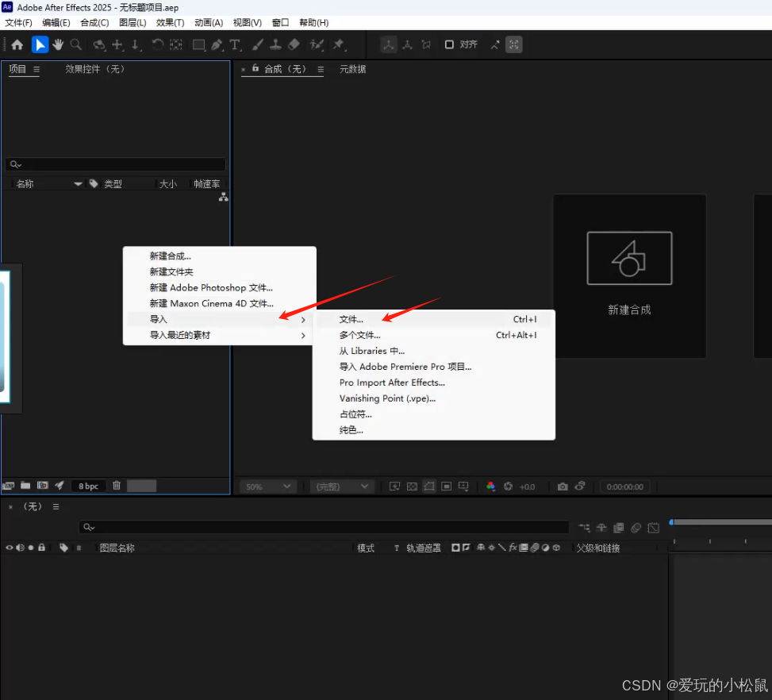Click the timeline search field

point(324,527)
